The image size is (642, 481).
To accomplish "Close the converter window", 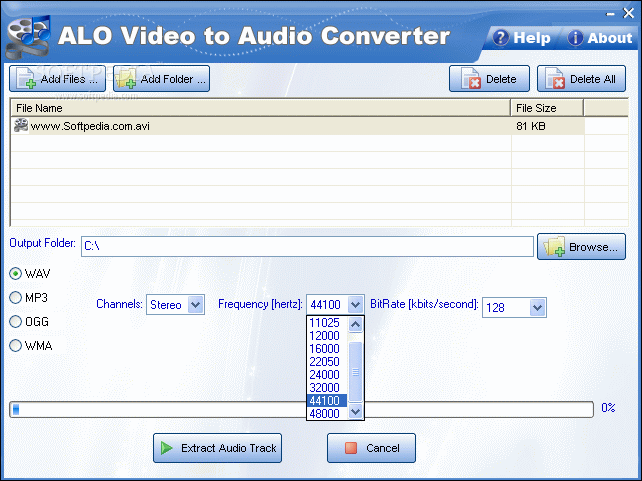I will tap(628, 13).
